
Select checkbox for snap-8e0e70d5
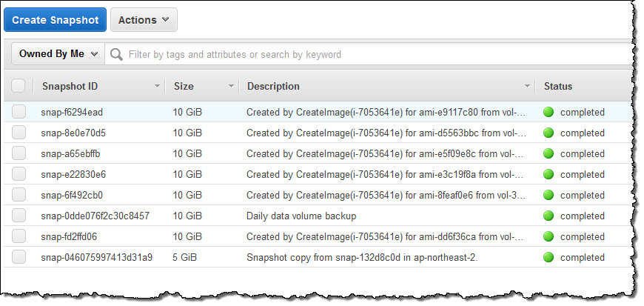point(19,133)
